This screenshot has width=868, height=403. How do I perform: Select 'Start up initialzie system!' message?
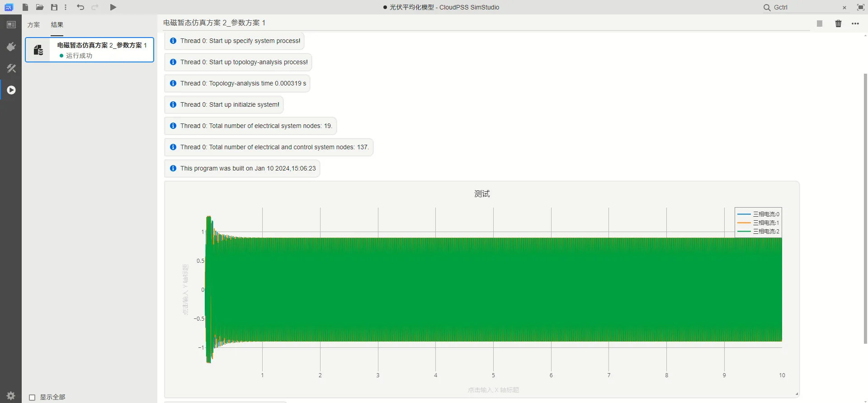click(224, 104)
